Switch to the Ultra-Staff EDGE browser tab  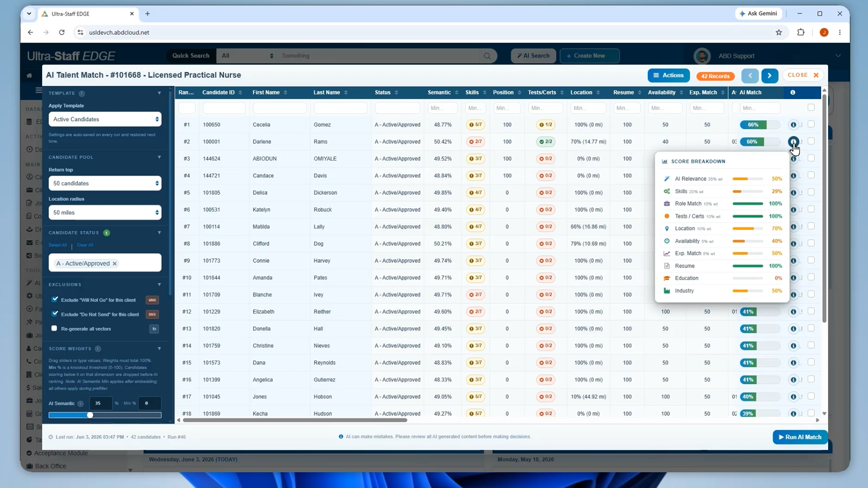tap(88, 14)
